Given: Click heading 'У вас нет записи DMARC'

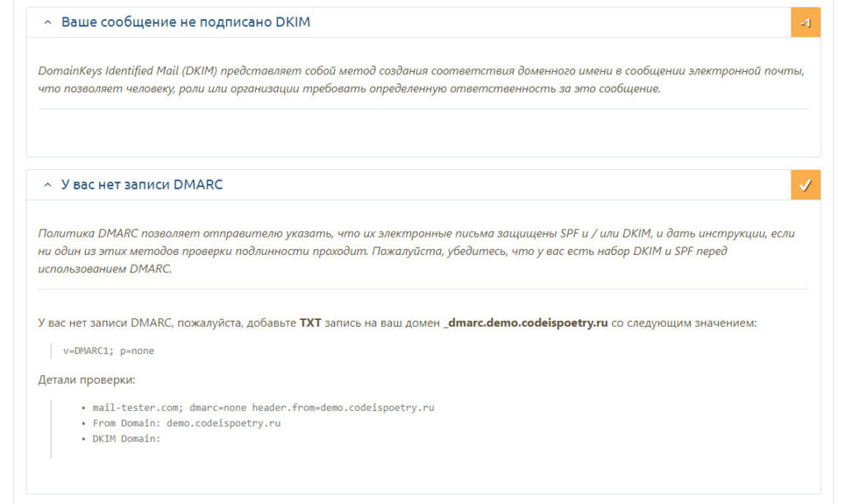Looking at the screenshot, I should click(142, 185).
